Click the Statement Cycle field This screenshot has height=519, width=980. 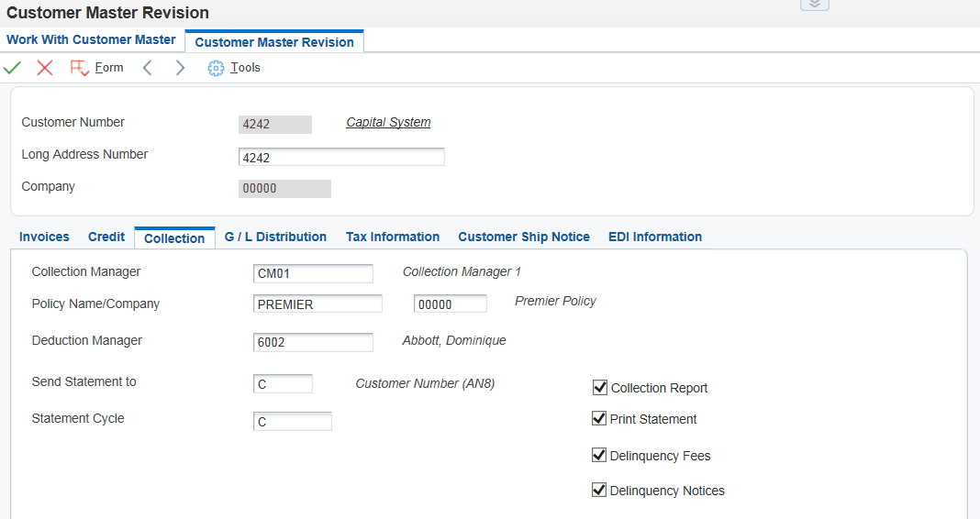(x=293, y=422)
